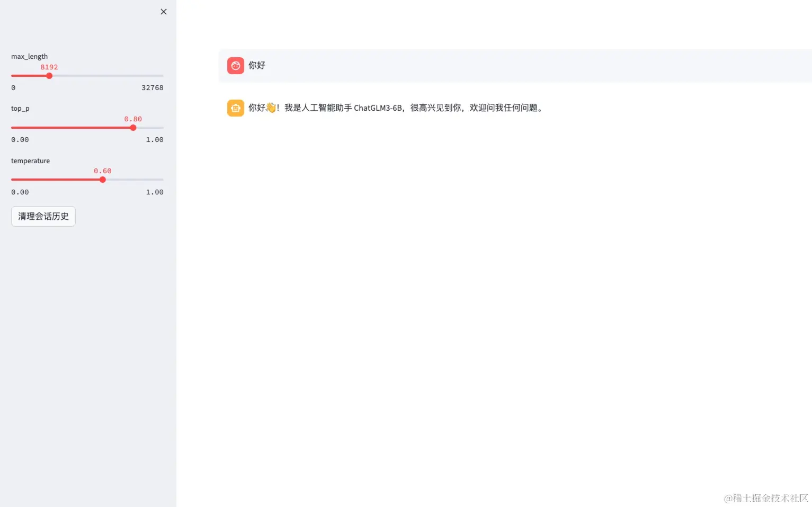Click the assistant reply mentioning ChatGLM3-6B
Image resolution: width=812 pixels, height=507 pixels.
click(x=396, y=108)
